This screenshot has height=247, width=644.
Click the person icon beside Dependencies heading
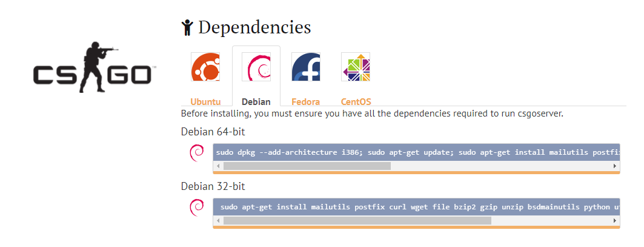tap(187, 27)
